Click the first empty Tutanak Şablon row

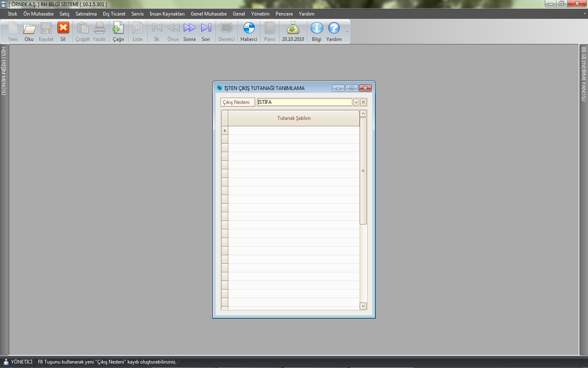(294, 130)
